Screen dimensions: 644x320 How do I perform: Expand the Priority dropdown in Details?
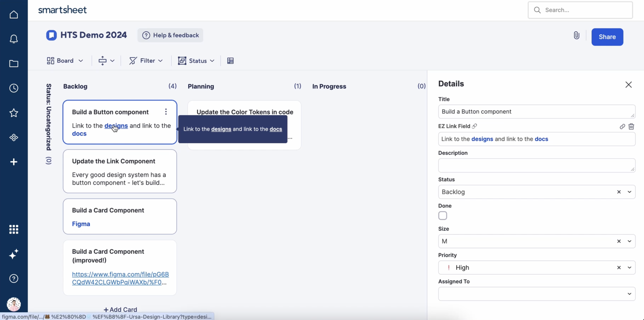[629, 267]
